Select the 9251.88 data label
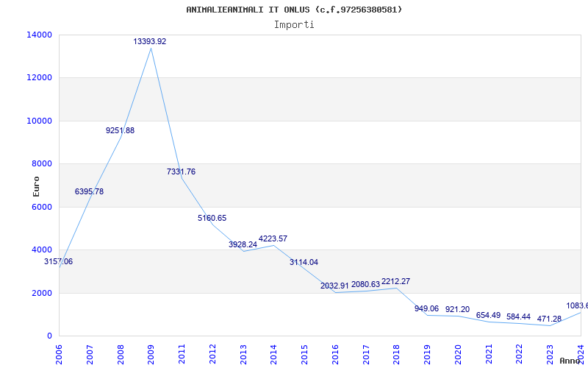 [120, 131]
